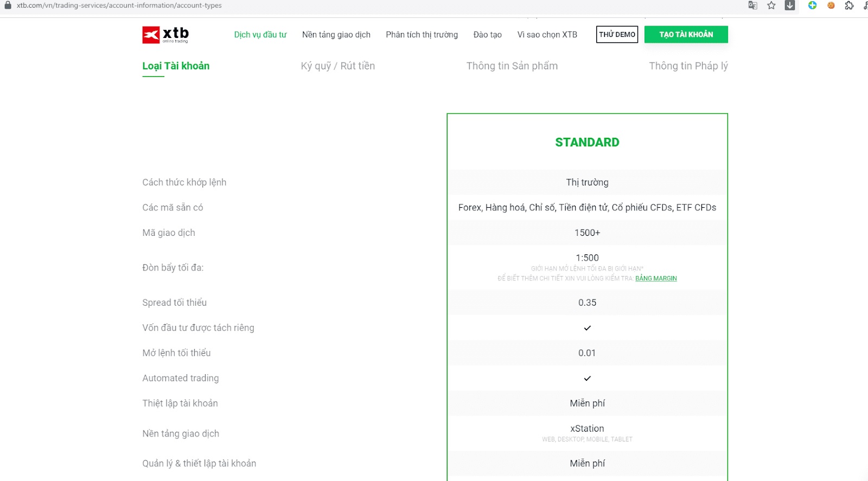
Task: Click the STANDARD account heading
Action: tap(587, 142)
